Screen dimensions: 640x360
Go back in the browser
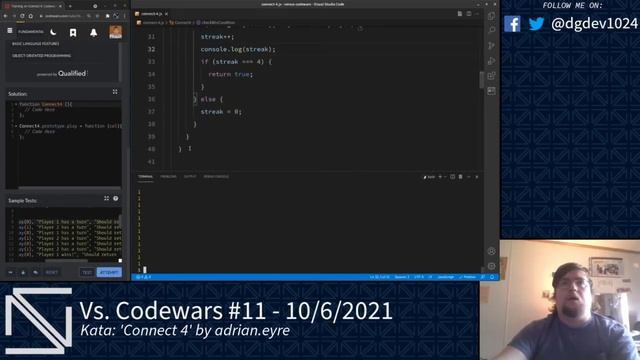click(x=5, y=16)
